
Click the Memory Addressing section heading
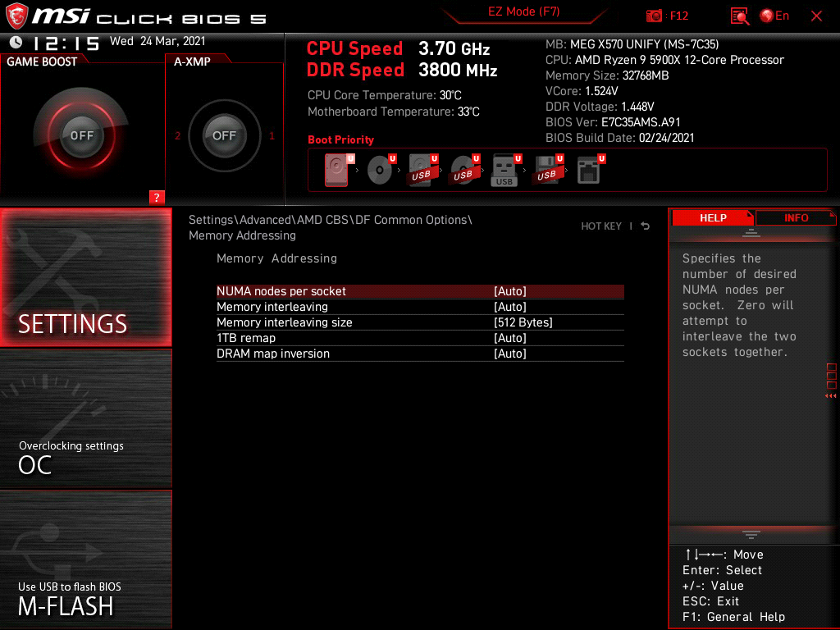277,258
